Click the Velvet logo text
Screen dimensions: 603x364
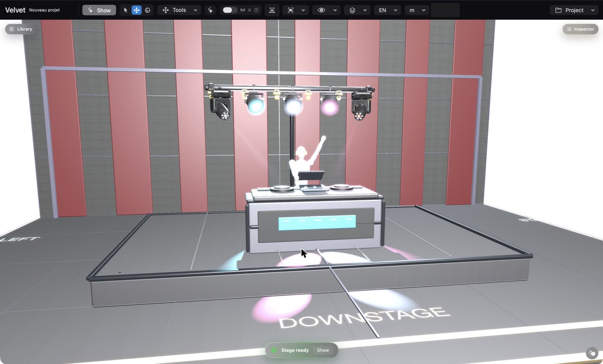coord(15,10)
